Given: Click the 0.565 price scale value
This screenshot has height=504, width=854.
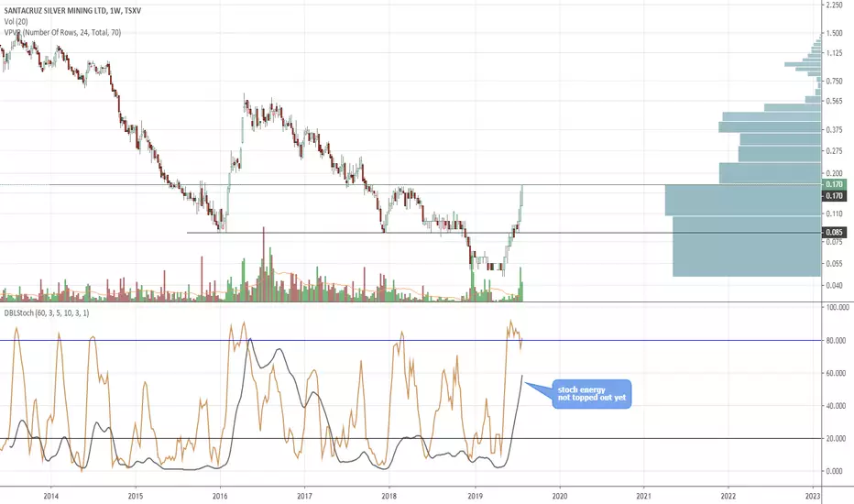Looking at the screenshot, I should click(835, 102).
